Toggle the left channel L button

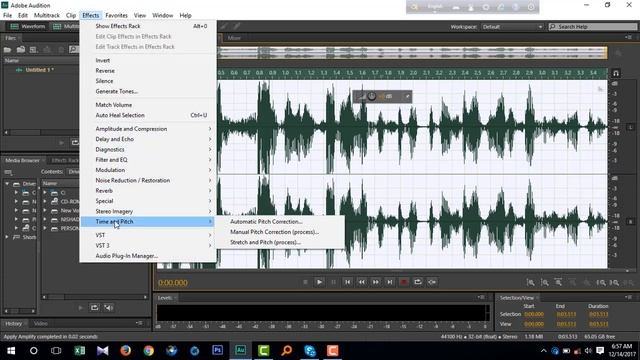click(630, 127)
